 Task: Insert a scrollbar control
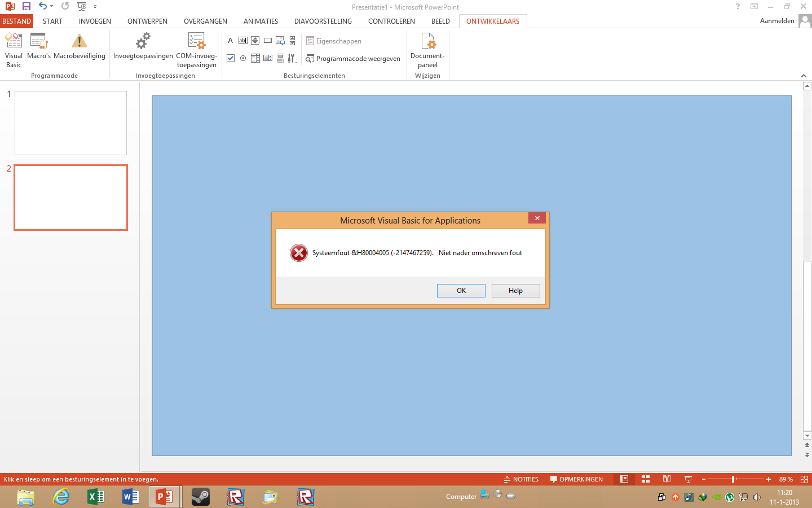coord(292,41)
